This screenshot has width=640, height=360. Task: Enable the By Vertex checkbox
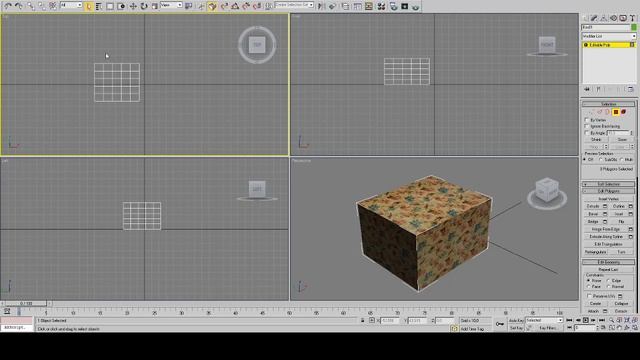tap(587, 120)
